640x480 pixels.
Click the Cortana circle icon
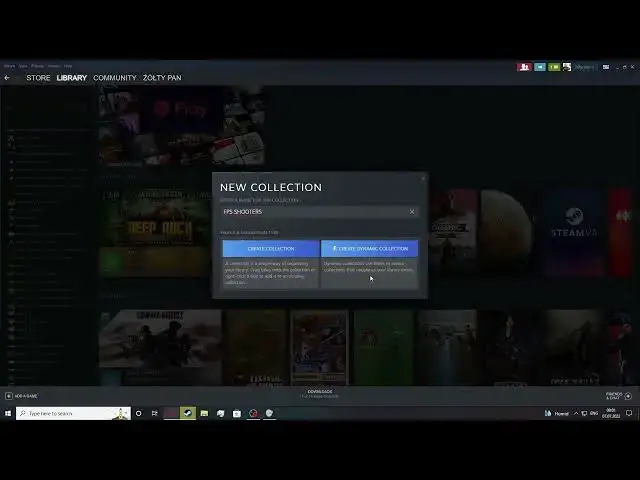pyautogui.click(x=139, y=413)
